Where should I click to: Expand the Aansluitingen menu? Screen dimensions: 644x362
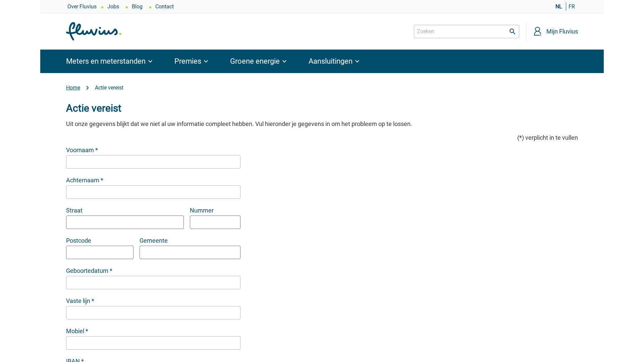334,61
